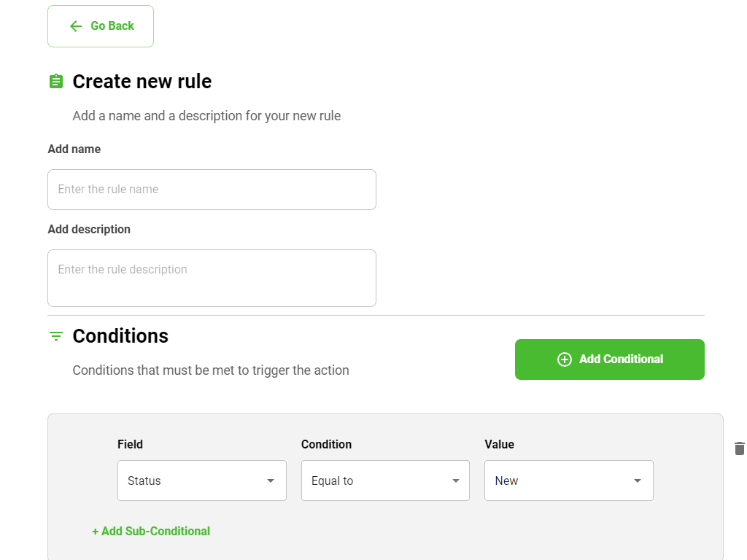Viewport: 747px width, 560px height.
Task: Click the Go Back button
Action: click(x=100, y=26)
